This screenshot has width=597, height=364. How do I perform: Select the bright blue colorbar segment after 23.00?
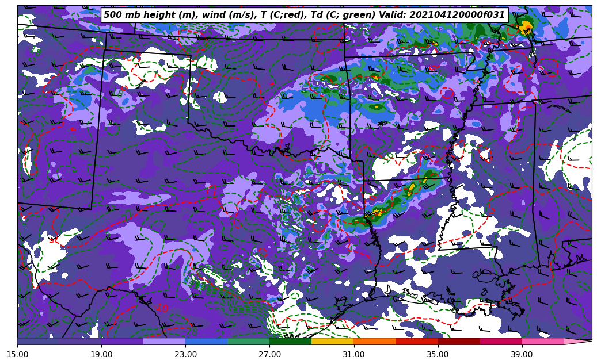point(206,341)
